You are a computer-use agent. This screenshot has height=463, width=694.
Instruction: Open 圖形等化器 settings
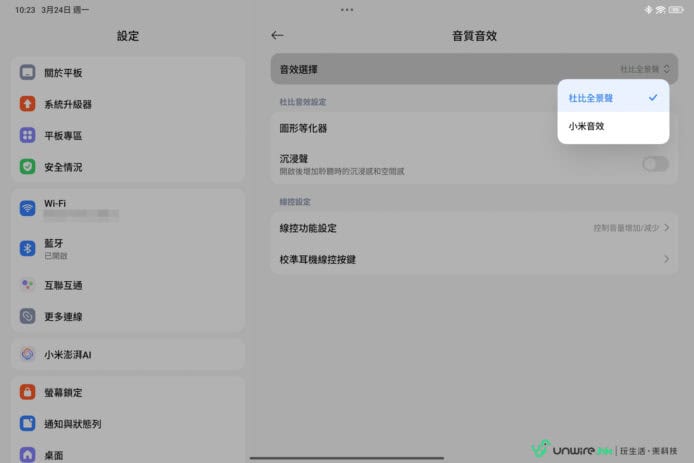click(400, 128)
